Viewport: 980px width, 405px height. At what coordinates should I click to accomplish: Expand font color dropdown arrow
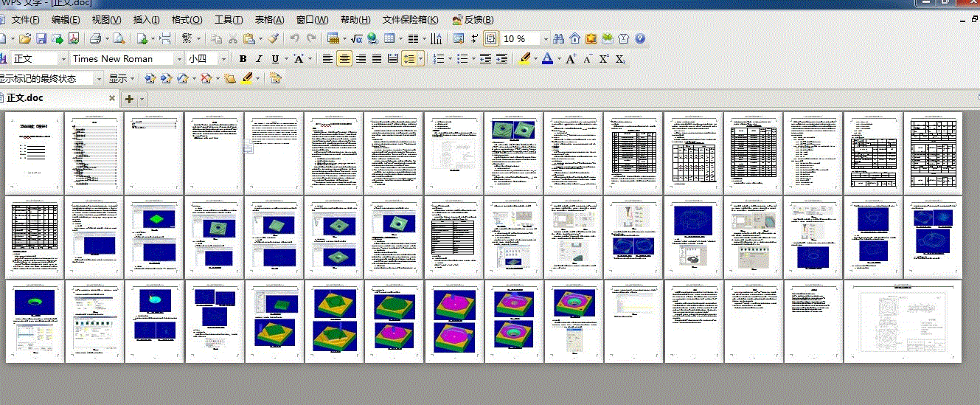pyautogui.click(x=559, y=58)
